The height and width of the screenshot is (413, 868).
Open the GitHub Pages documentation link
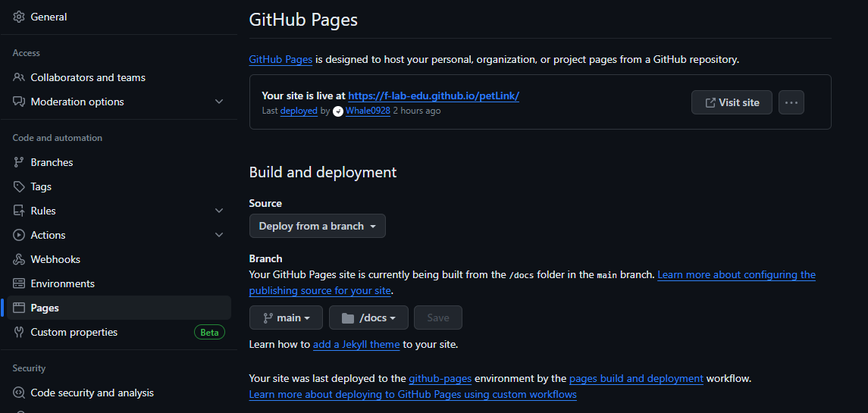coord(280,60)
